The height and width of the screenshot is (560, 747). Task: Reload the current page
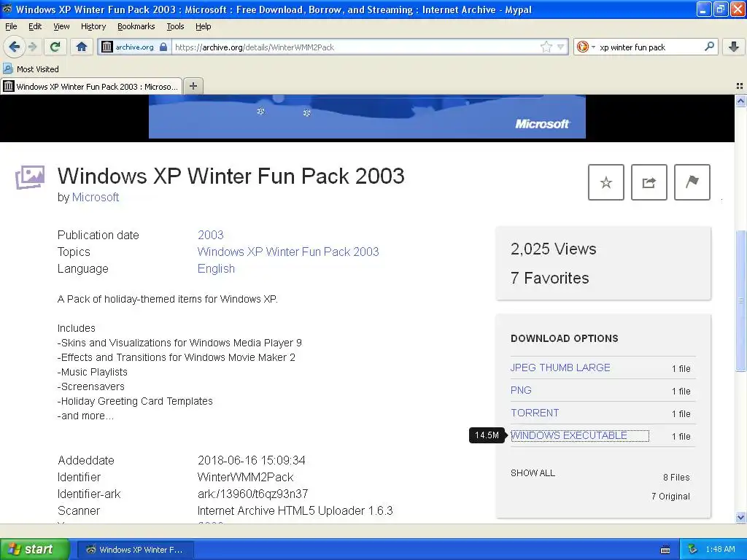point(55,47)
